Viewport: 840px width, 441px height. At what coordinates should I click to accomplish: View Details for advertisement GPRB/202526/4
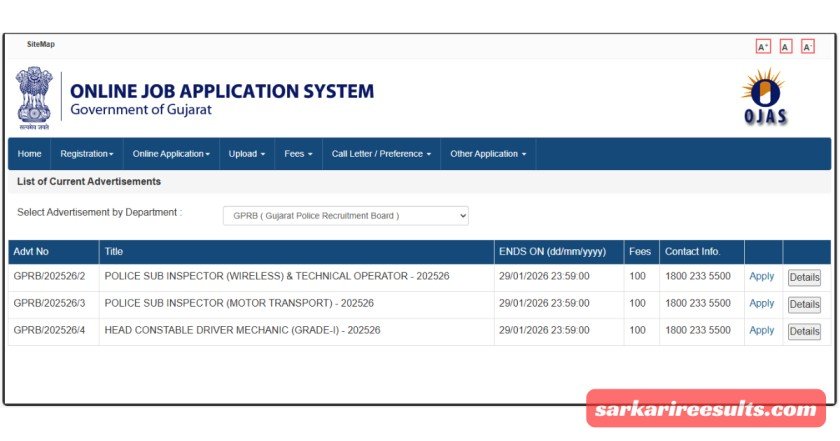pos(804,332)
